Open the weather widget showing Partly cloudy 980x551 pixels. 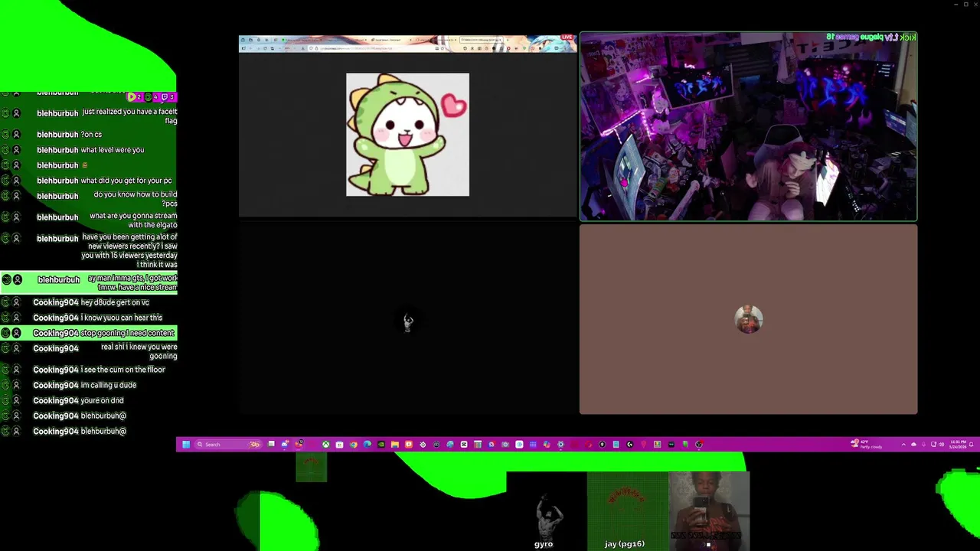[866, 444]
